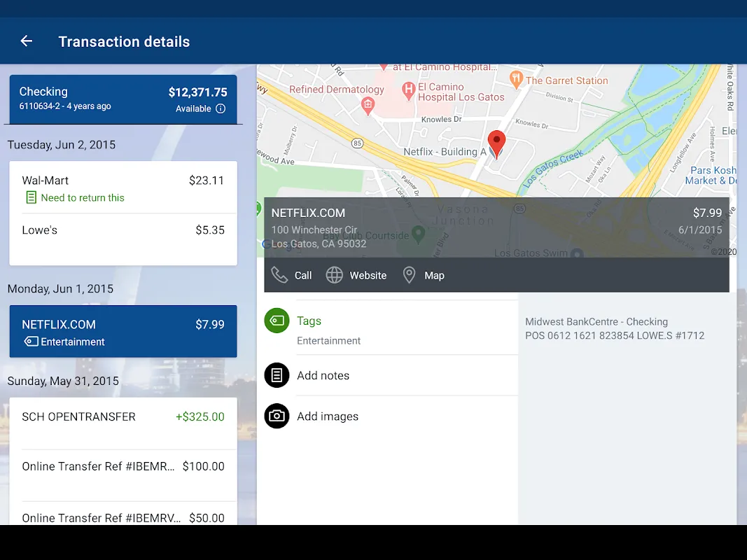
Task: Go back using the arrow icon
Action: click(26, 41)
